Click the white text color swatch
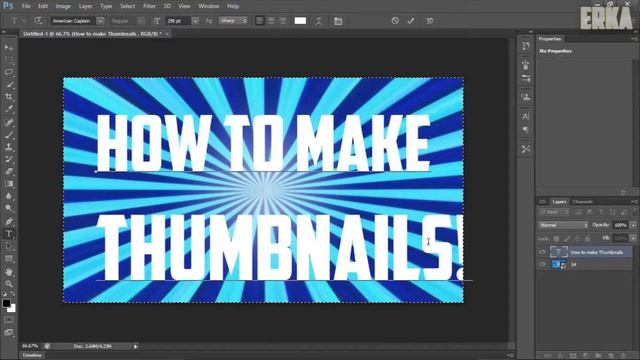 pos(300,21)
